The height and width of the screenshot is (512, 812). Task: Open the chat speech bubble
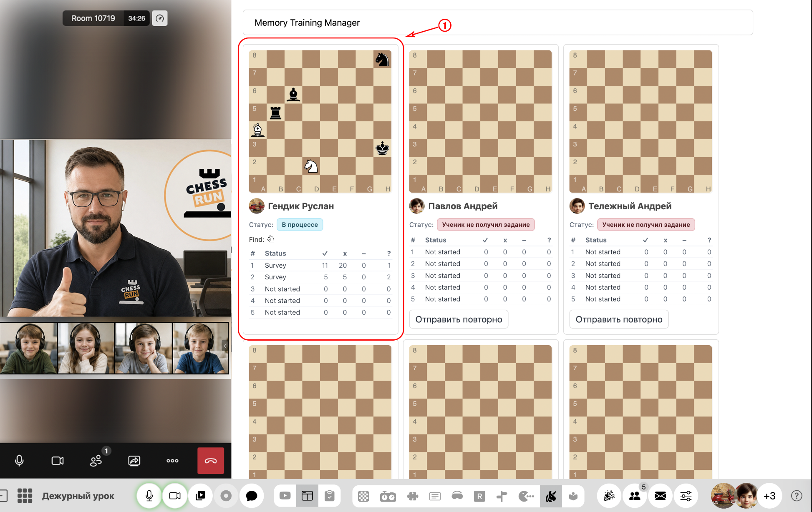252,496
